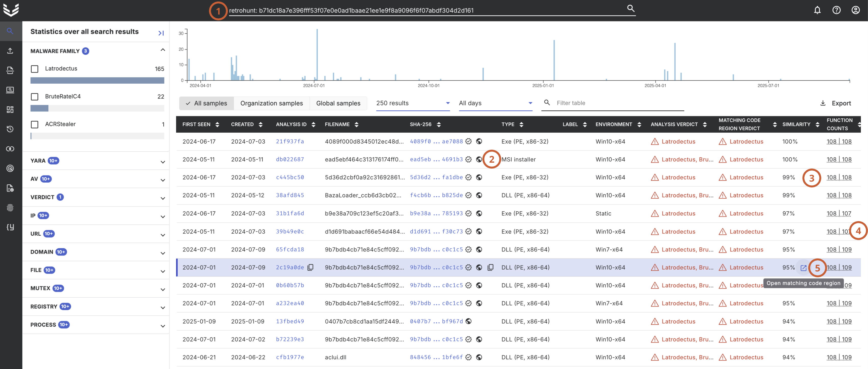868x369 pixels.
Task: Check the BruteRatelC4 checkbox
Action: tap(34, 97)
